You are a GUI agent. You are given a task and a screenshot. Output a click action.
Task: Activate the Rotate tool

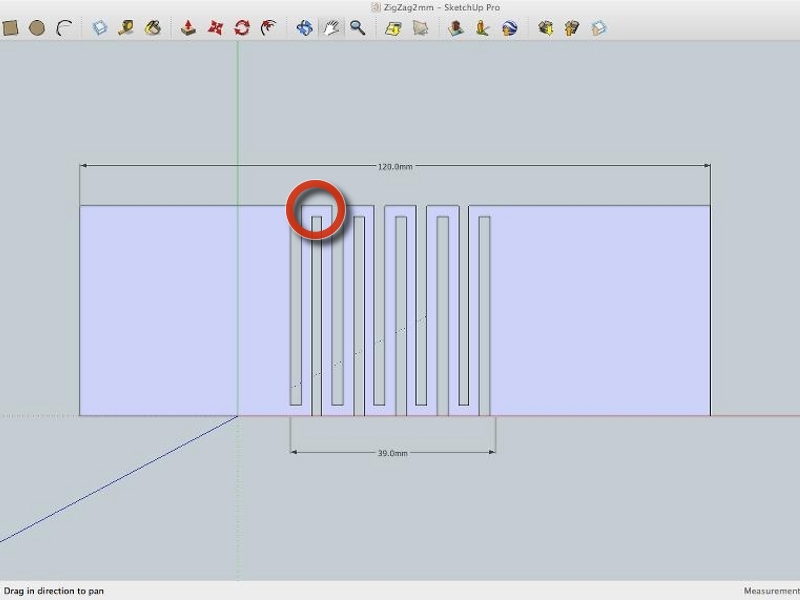click(x=242, y=28)
